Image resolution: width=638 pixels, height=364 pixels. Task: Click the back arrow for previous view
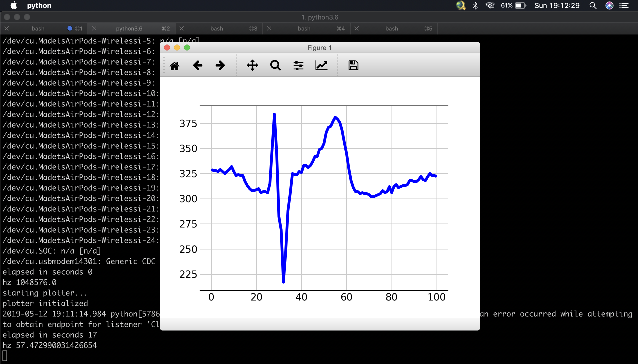pos(197,65)
